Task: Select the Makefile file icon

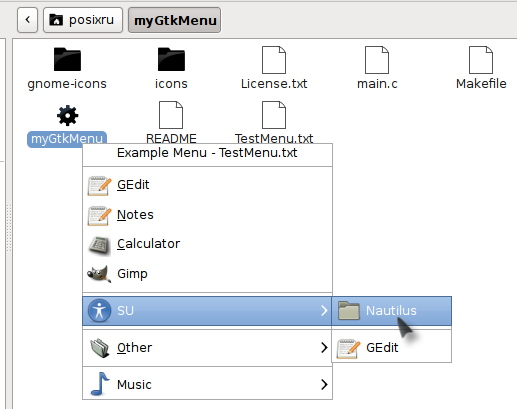Action: (481, 60)
